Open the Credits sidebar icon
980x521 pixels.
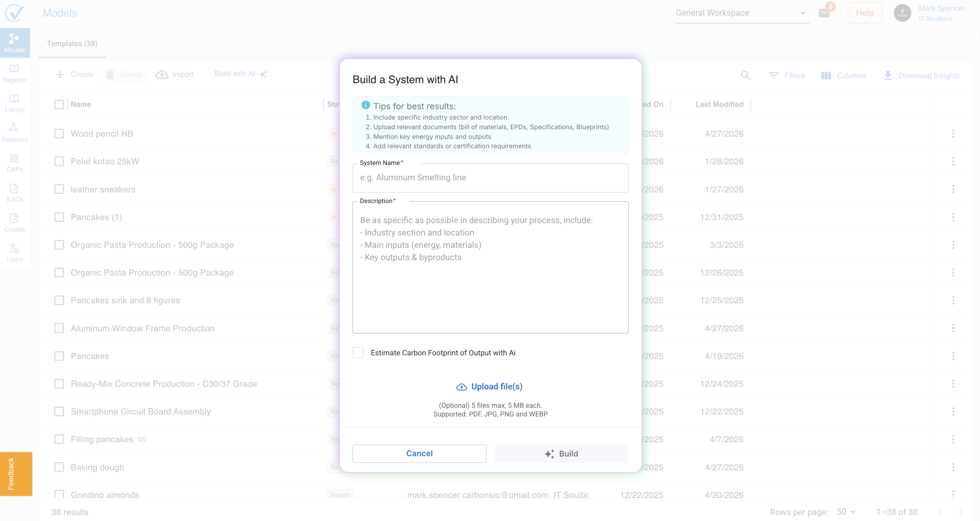click(x=14, y=223)
